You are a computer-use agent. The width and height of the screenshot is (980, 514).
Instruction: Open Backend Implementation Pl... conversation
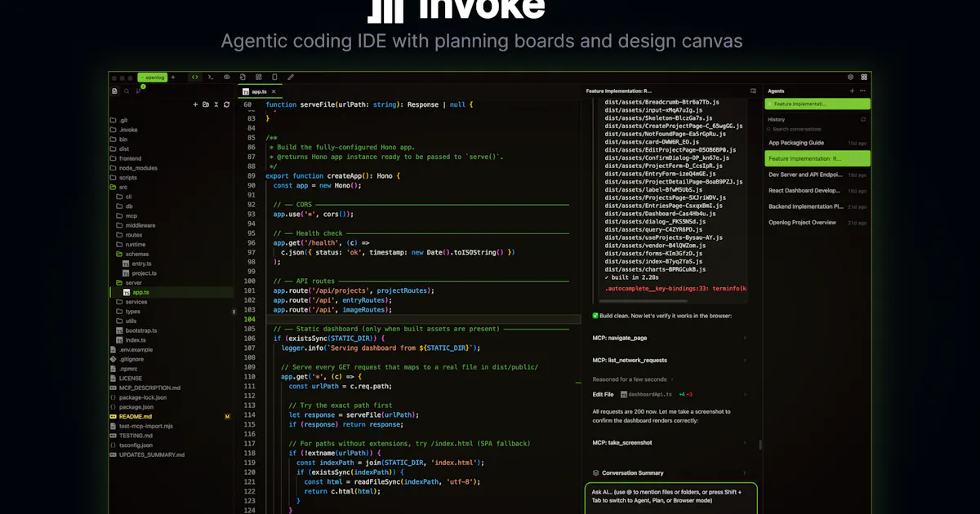(817, 206)
